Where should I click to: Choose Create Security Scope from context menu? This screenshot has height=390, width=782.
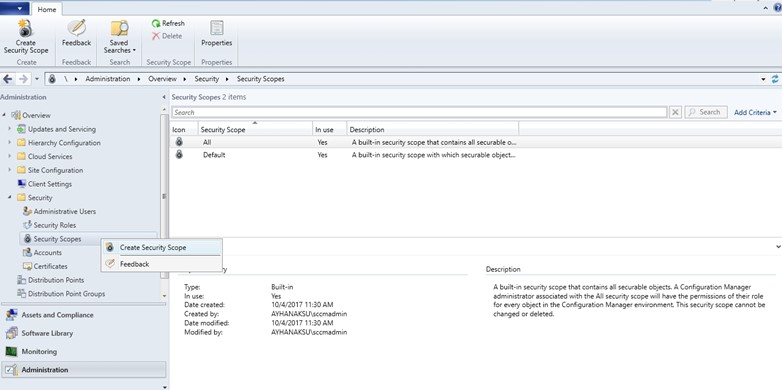coord(162,247)
